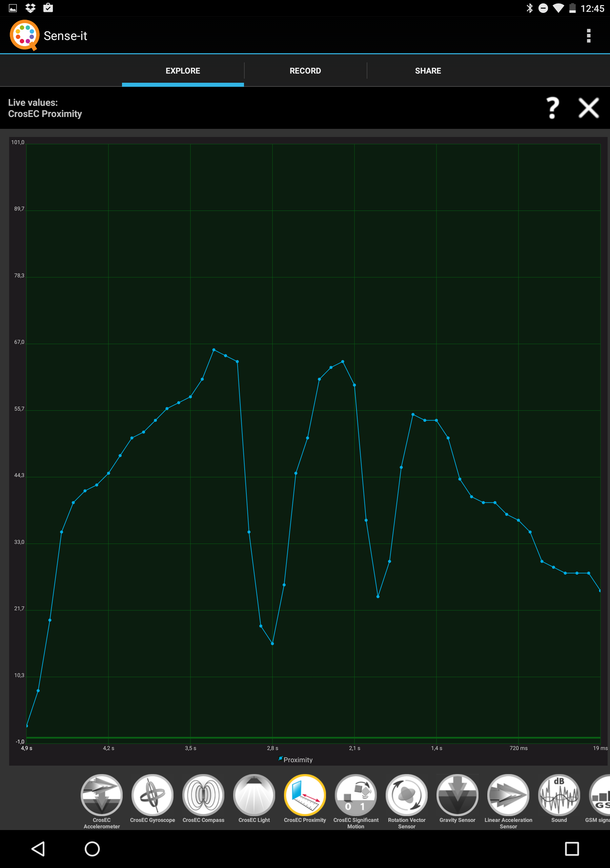Tap the Android back button
The image size is (610, 868).
point(38,849)
